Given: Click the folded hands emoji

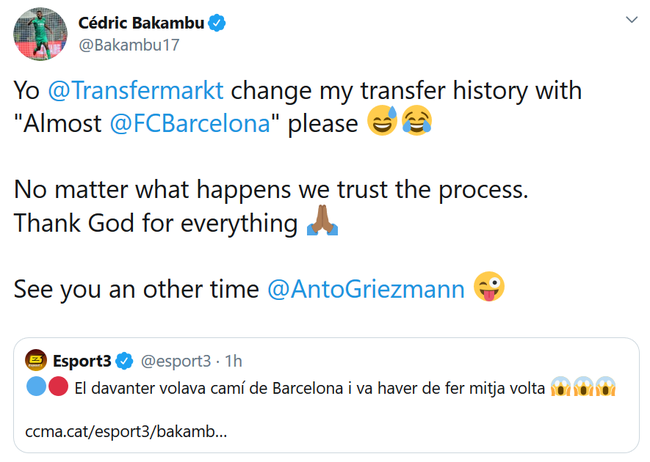Looking at the screenshot, I should 322,221.
